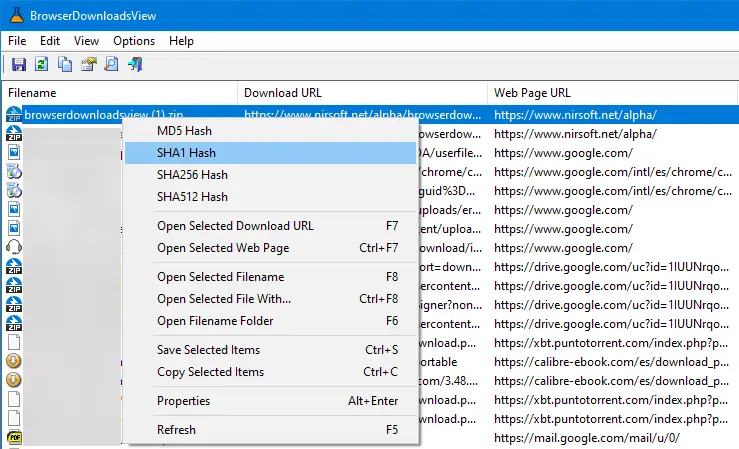Image resolution: width=739 pixels, height=449 pixels.
Task: Choose SHA256 Hash in the context menu
Action: [192, 175]
